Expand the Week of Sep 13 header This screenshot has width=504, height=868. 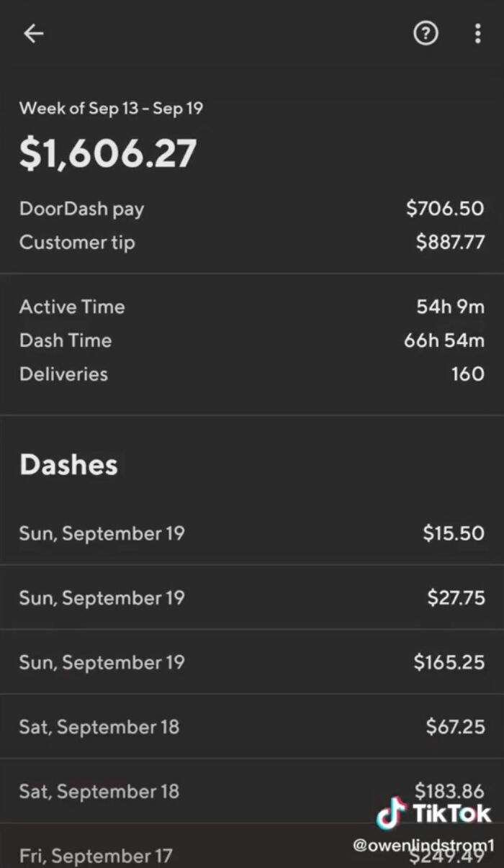[x=112, y=109]
